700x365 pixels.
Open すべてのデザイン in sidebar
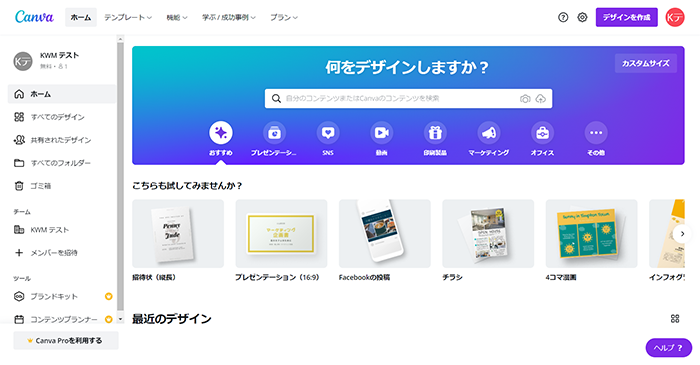point(62,117)
